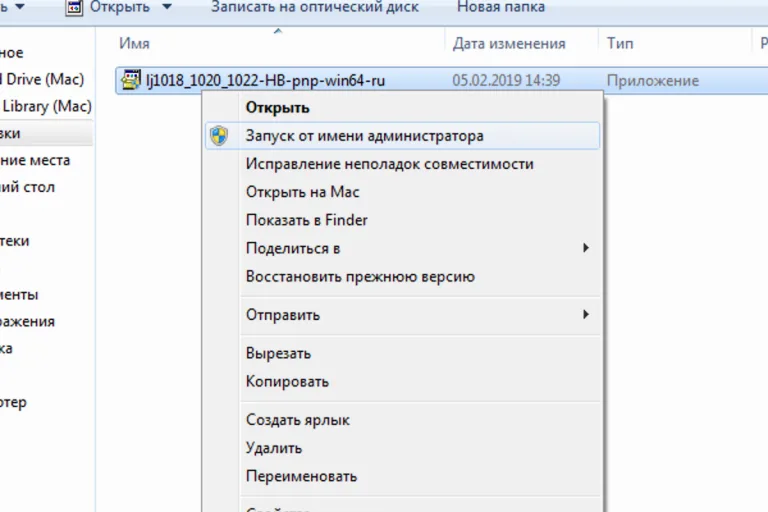Create new folder with Новая папка
The height and width of the screenshot is (512, 768).
click(x=501, y=7)
